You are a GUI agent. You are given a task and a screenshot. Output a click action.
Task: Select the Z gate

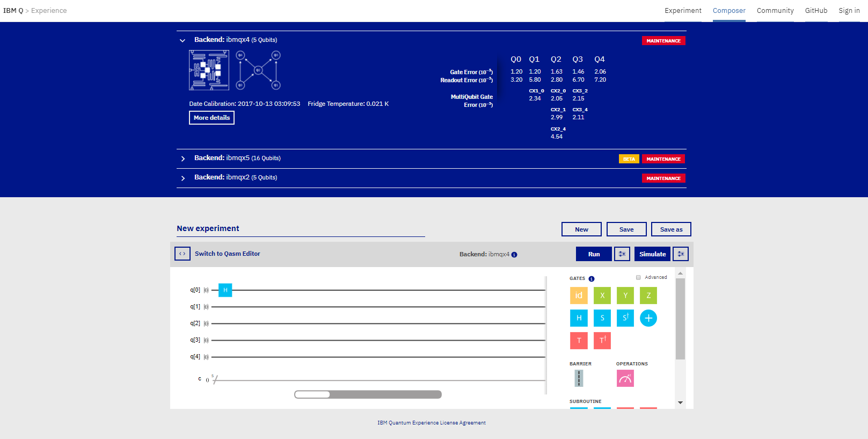click(648, 296)
